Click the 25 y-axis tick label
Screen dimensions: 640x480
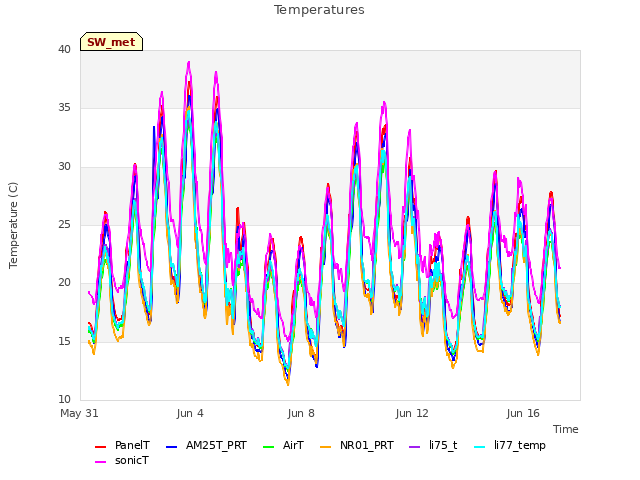point(64,224)
